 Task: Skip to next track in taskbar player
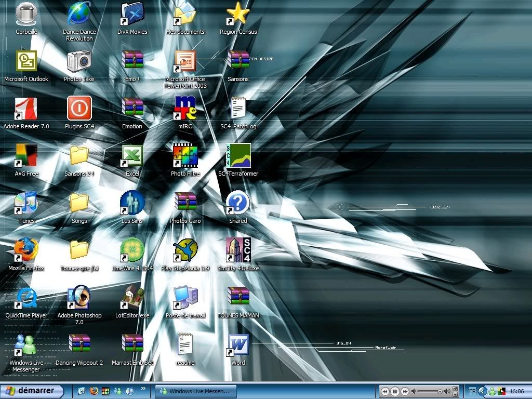405,391
